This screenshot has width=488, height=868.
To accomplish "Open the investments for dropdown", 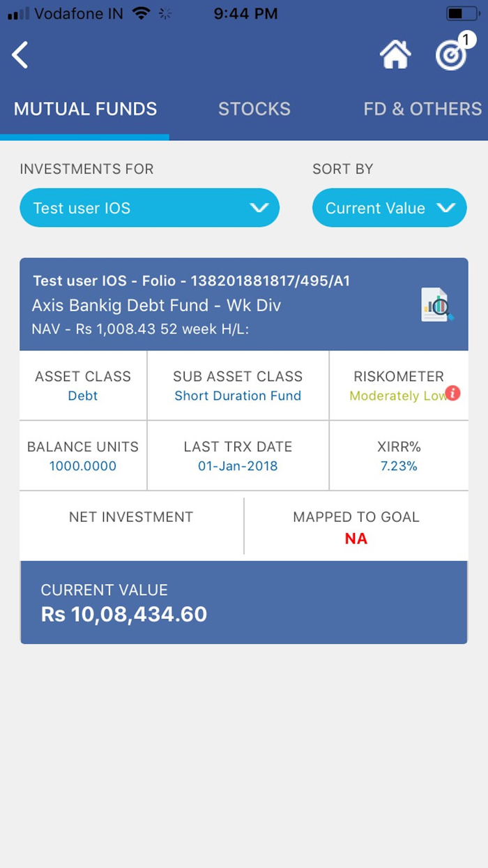I will coord(149,207).
